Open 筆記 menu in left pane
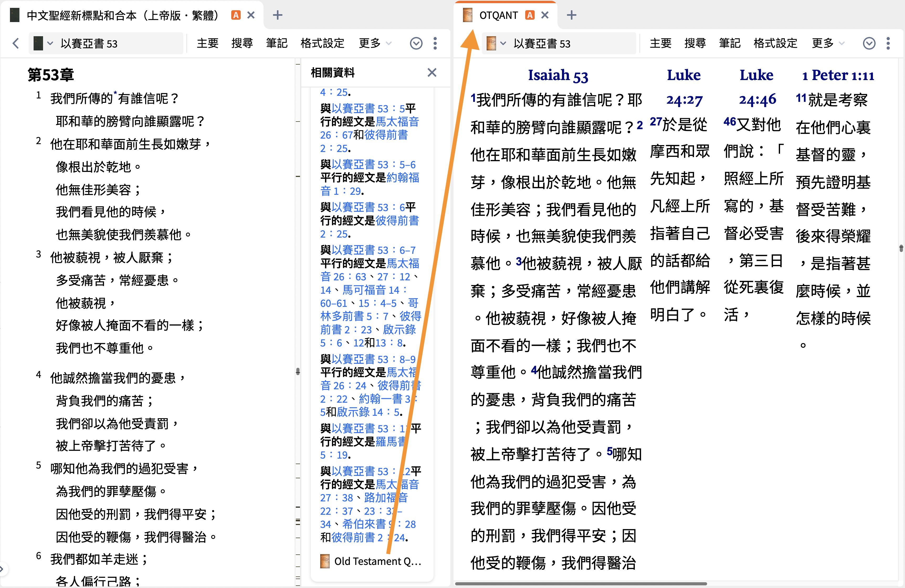The height and width of the screenshot is (588, 905). pyautogui.click(x=277, y=43)
